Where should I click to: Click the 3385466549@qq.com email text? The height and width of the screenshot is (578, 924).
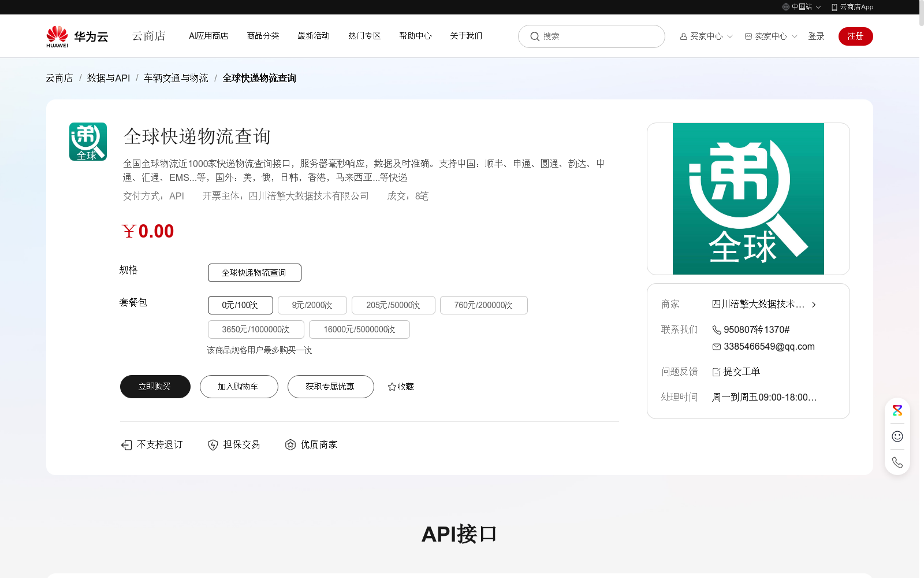click(769, 347)
